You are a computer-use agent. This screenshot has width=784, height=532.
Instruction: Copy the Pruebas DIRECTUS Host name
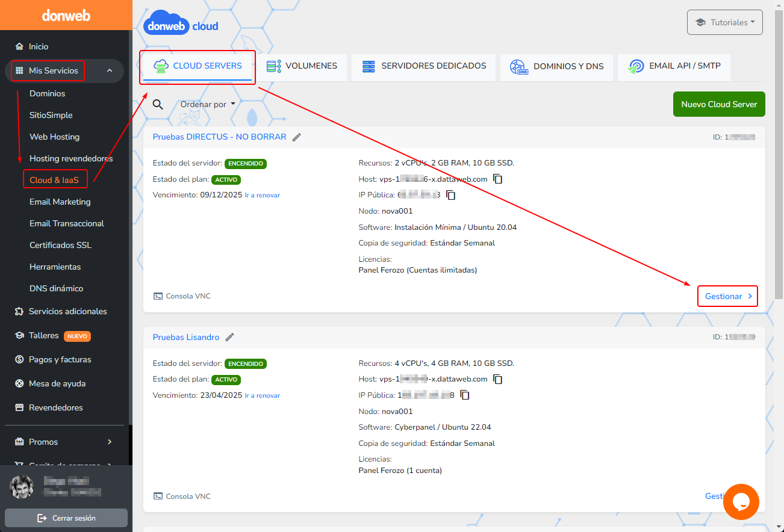coord(498,179)
